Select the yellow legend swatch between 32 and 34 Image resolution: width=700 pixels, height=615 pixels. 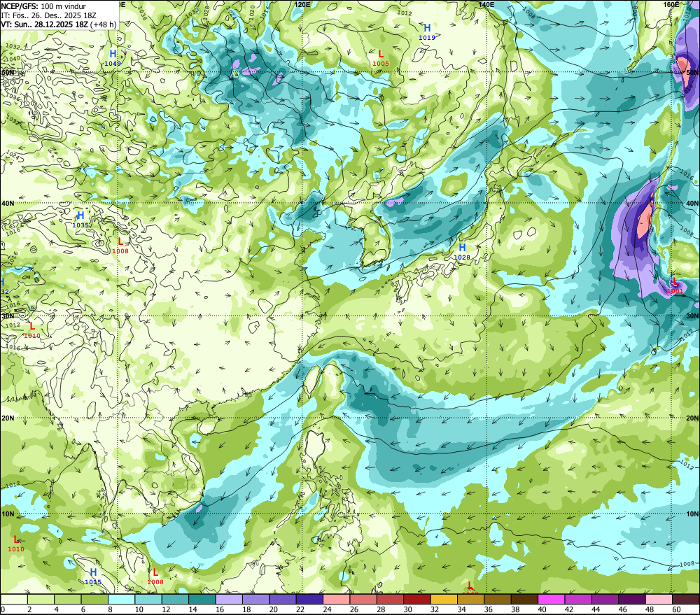444,600
